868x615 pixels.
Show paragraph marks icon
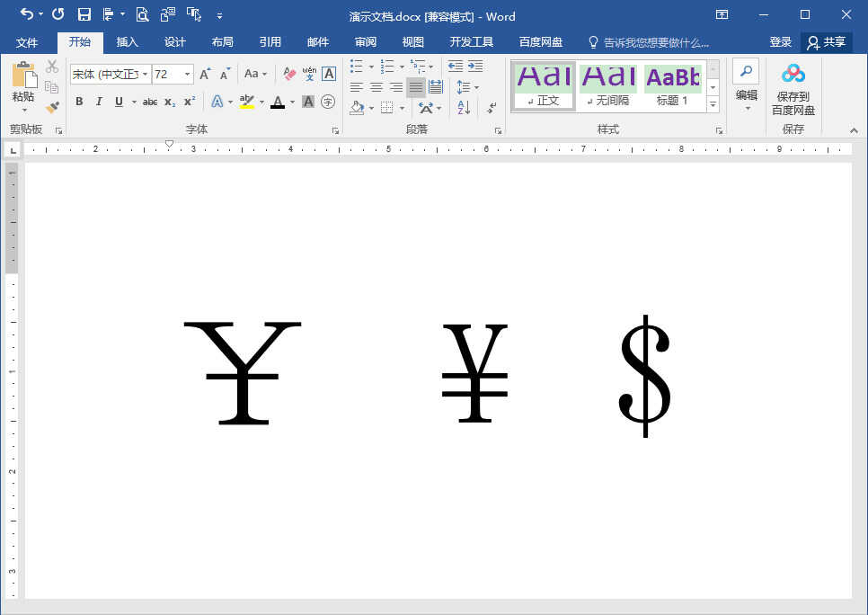492,108
